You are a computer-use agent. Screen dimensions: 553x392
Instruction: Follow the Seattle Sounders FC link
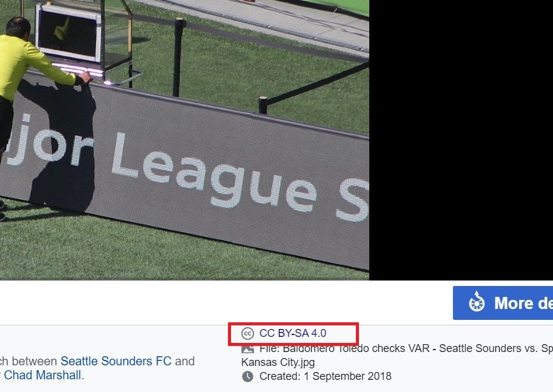tap(116, 361)
